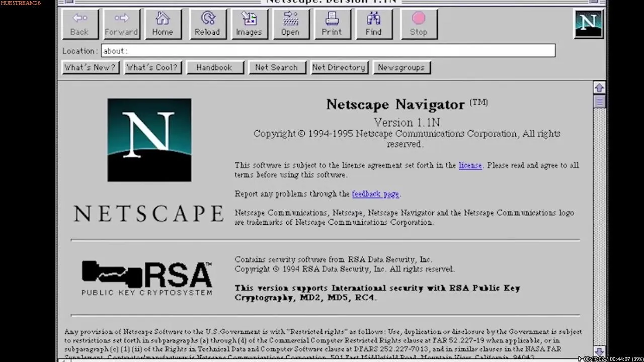The height and width of the screenshot is (362, 644).
Task: Open the Find dialog
Action: (374, 24)
